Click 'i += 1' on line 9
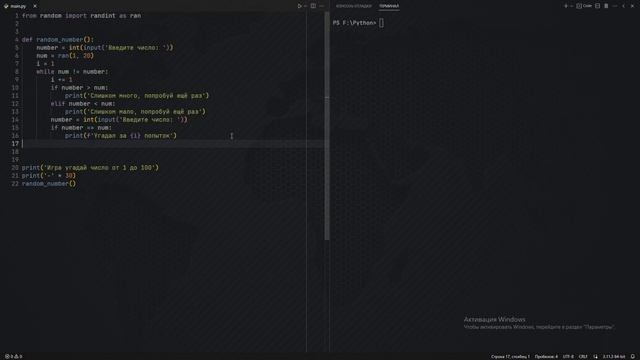 click(61, 80)
